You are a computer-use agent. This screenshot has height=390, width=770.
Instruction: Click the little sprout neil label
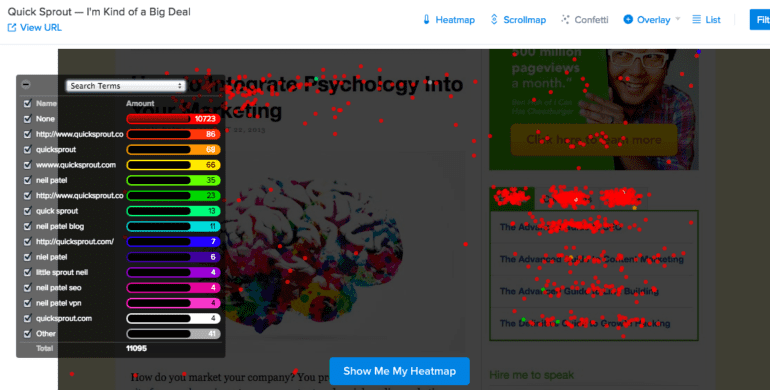[62, 272]
